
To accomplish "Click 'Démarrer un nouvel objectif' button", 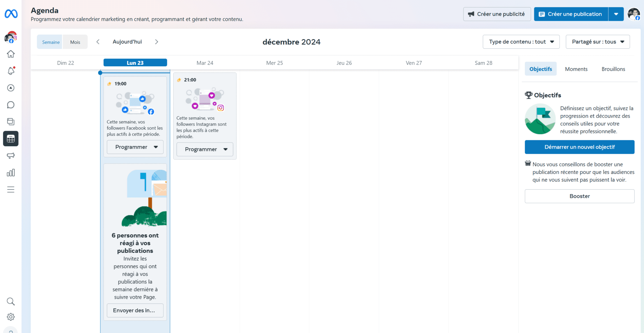I will pyautogui.click(x=579, y=147).
